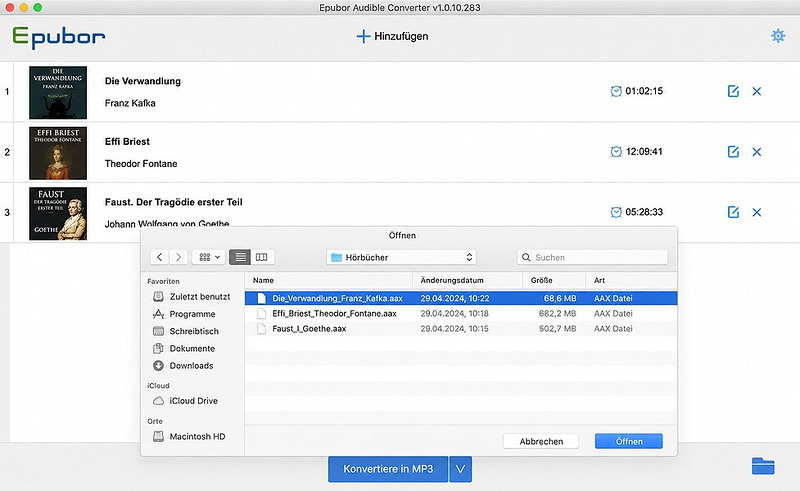Click the Hinzufügen add button
Image resolution: width=800 pixels, height=491 pixels.
(x=392, y=36)
